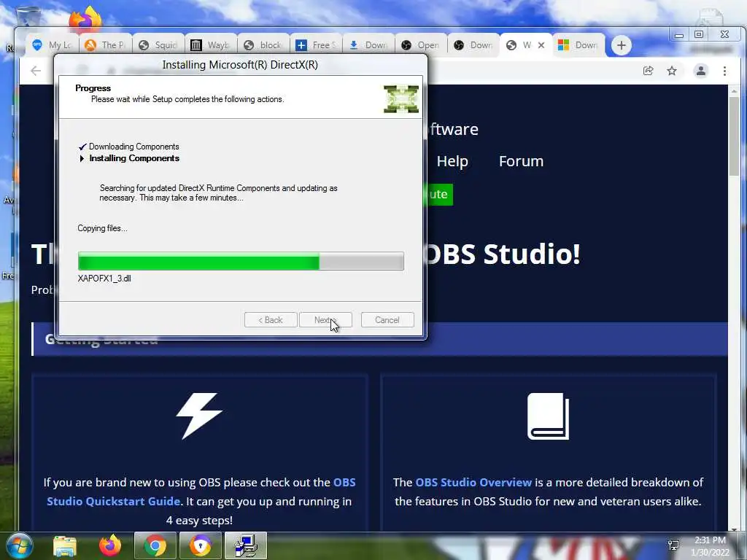Screen dimensions: 747x560
Task: Switch to Chrome in the taskbar
Action: coord(155,545)
